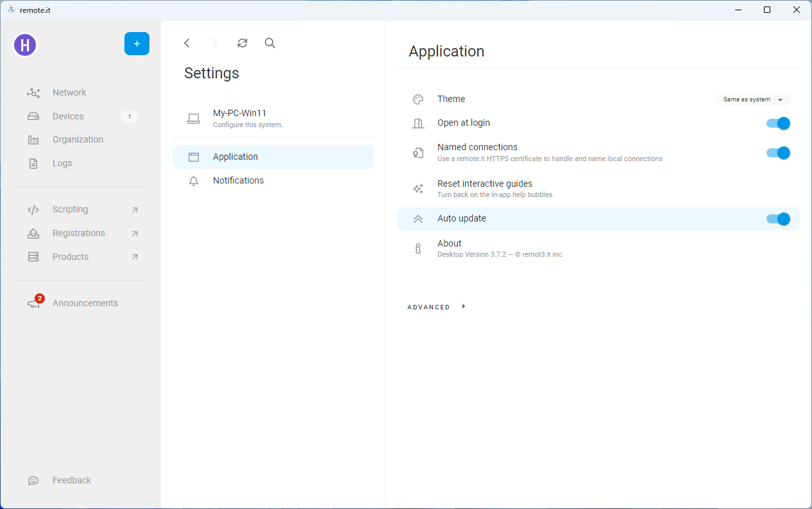
Task: Toggle the Open at login switch
Action: (x=778, y=123)
